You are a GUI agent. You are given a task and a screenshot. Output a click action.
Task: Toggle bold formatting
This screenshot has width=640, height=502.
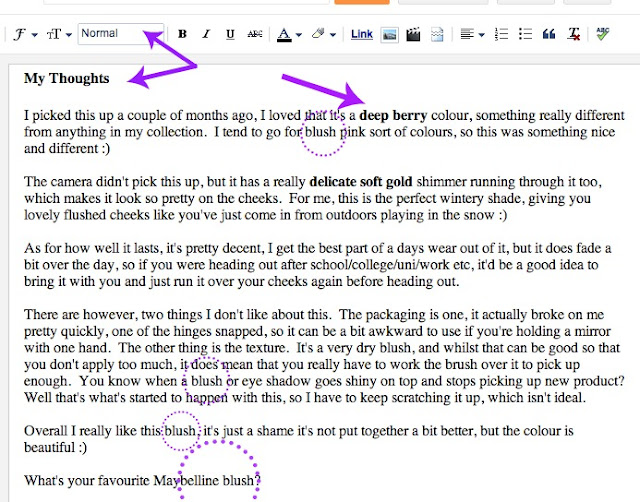point(182,34)
